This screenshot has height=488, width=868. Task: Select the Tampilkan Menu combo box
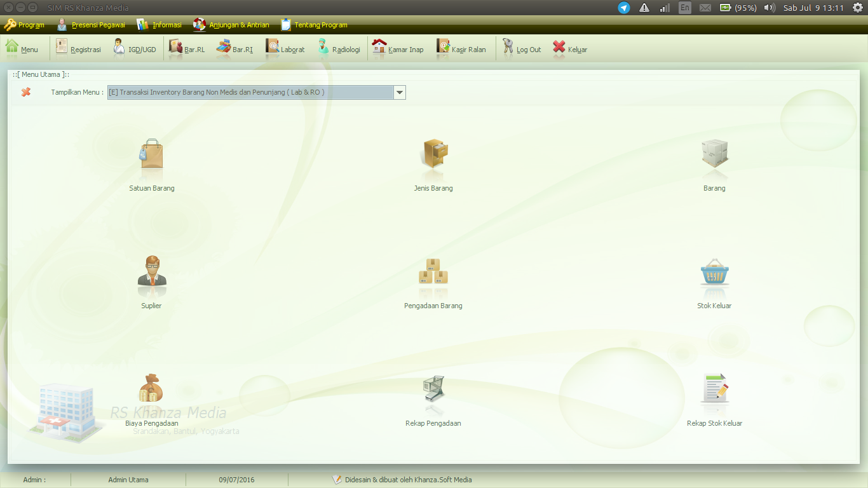pos(248,92)
